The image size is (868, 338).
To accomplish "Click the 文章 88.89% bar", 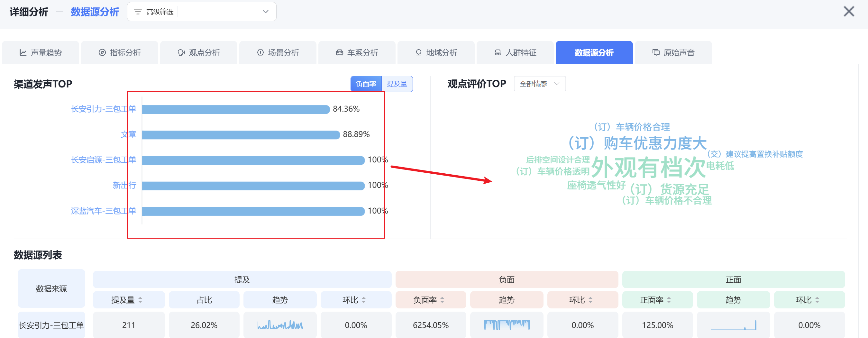I will coord(241,135).
